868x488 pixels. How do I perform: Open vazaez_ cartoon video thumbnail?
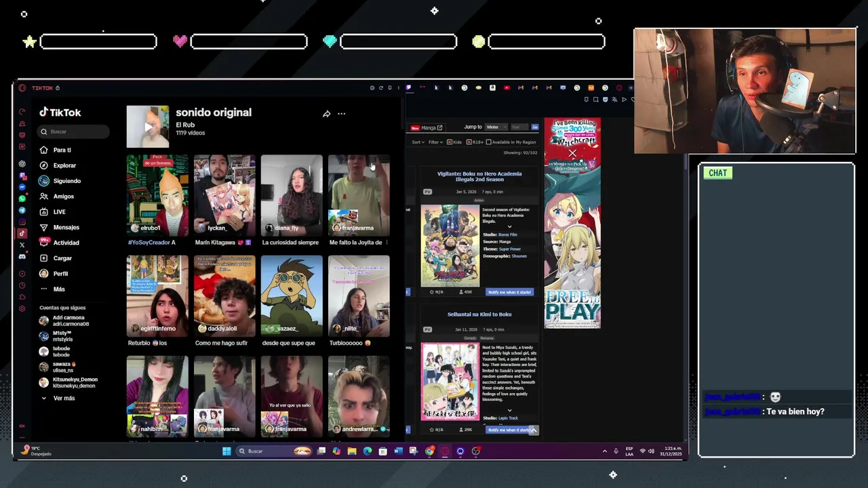click(292, 296)
